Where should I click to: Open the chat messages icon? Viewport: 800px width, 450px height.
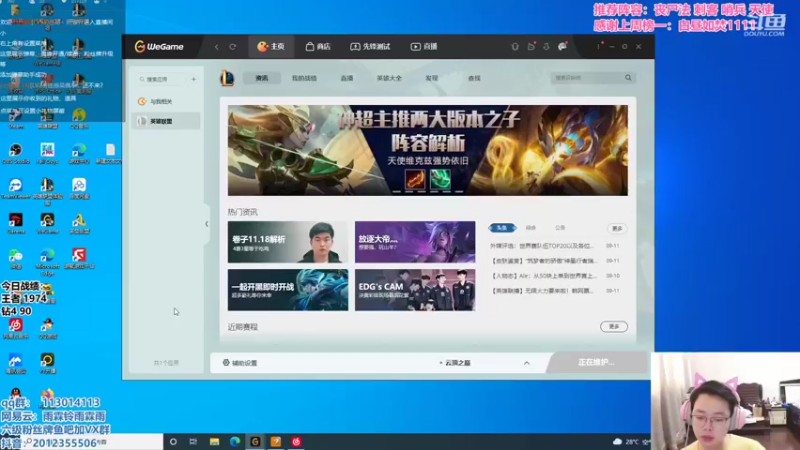tap(562, 46)
